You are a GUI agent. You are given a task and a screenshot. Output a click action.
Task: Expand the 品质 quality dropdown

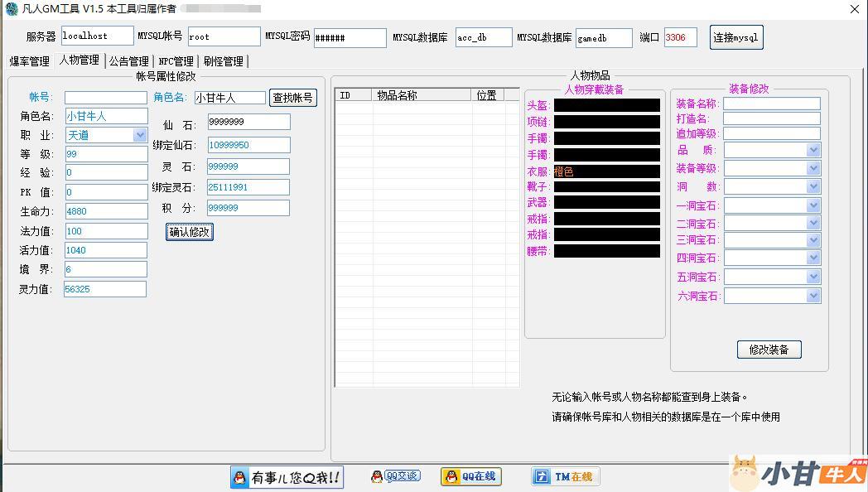[x=813, y=150]
